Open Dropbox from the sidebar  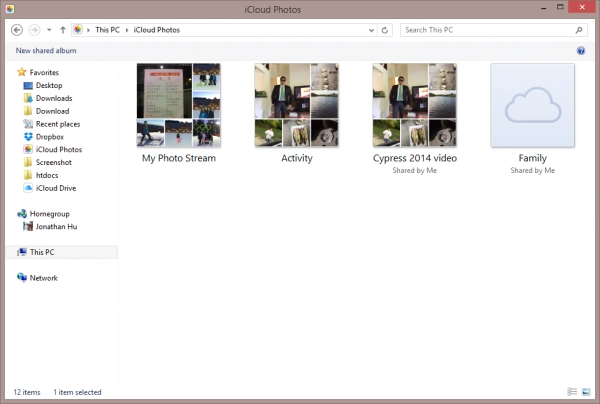50,137
